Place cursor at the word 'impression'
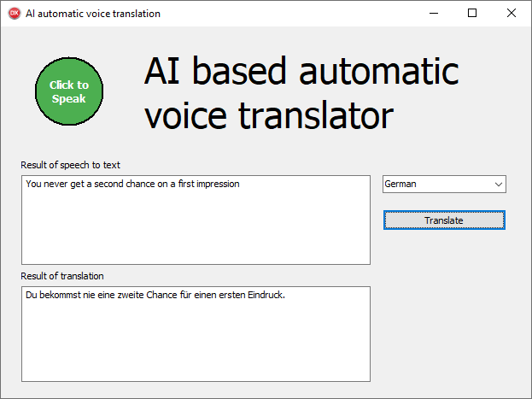This screenshot has width=532, height=399. (219, 184)
